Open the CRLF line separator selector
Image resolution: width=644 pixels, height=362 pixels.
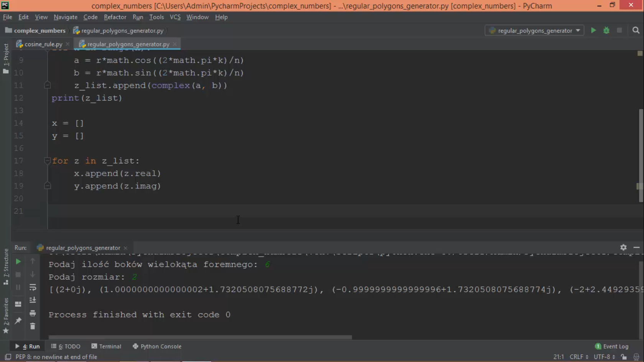[x=578, y=357]
